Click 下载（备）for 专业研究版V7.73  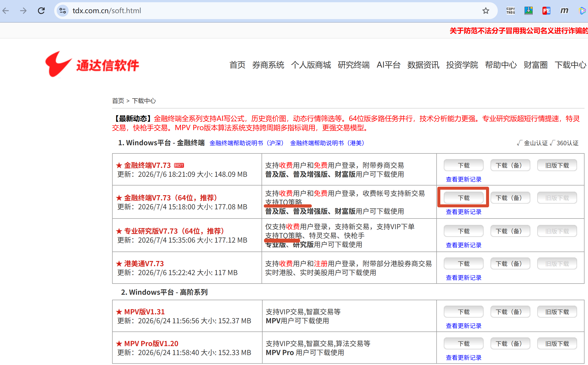click(x=510, y=231)
